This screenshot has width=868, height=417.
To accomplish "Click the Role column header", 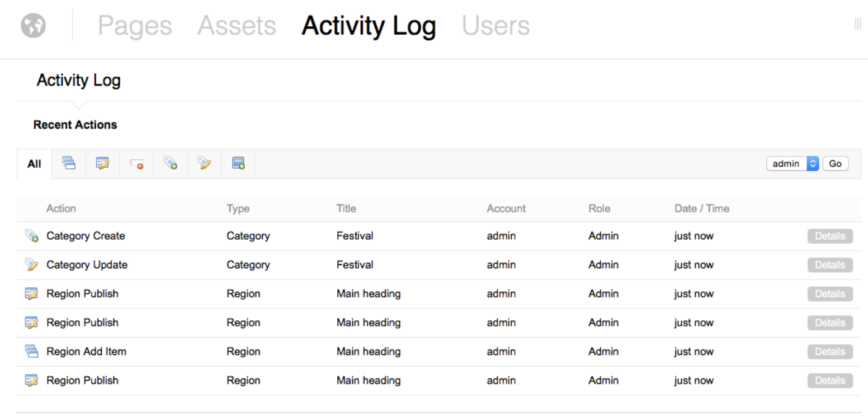I will tap(600, 209).
